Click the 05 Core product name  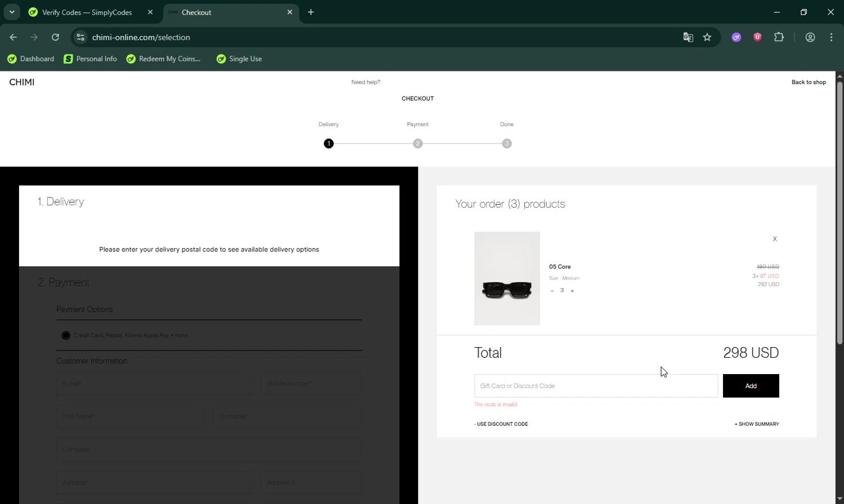point(560,267)
